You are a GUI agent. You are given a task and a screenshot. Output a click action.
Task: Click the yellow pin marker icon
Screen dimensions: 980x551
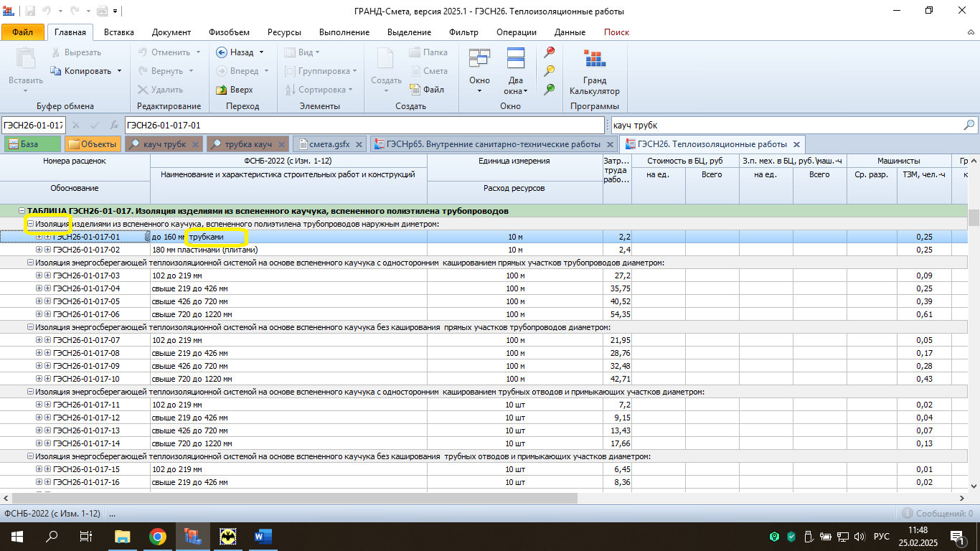point(550,70)
